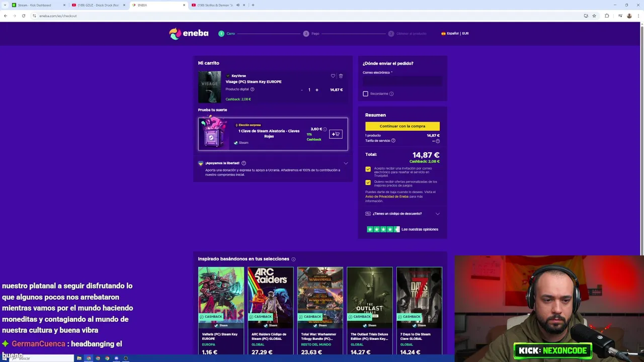Click the address bar URL

58,16
